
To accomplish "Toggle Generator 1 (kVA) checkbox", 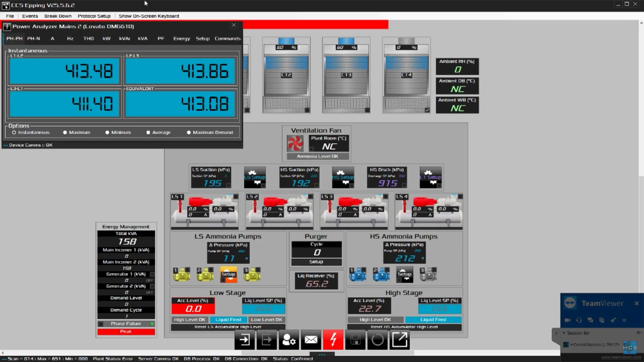I will [152, 274].
